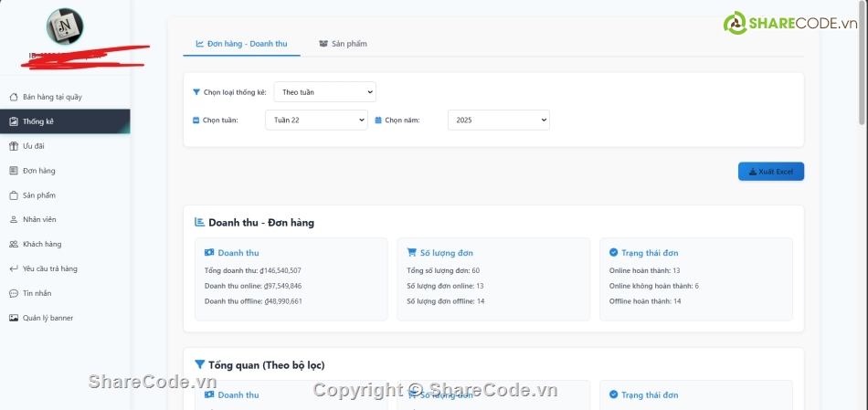Open Nhân viên in sidebar menu
The width and height of the screenshot is (868, 410).
65,220
